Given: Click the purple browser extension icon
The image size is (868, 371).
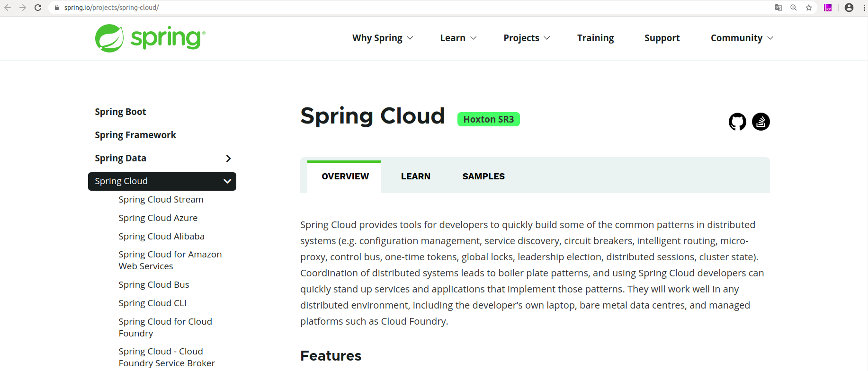Looking at the screenshot, I should coord(828,8).
